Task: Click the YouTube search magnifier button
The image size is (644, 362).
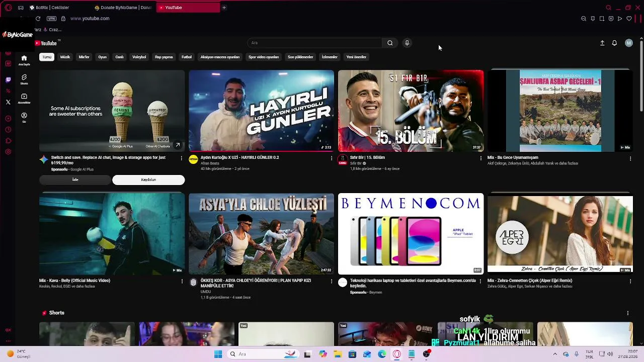Action: [x=390, y=43]
